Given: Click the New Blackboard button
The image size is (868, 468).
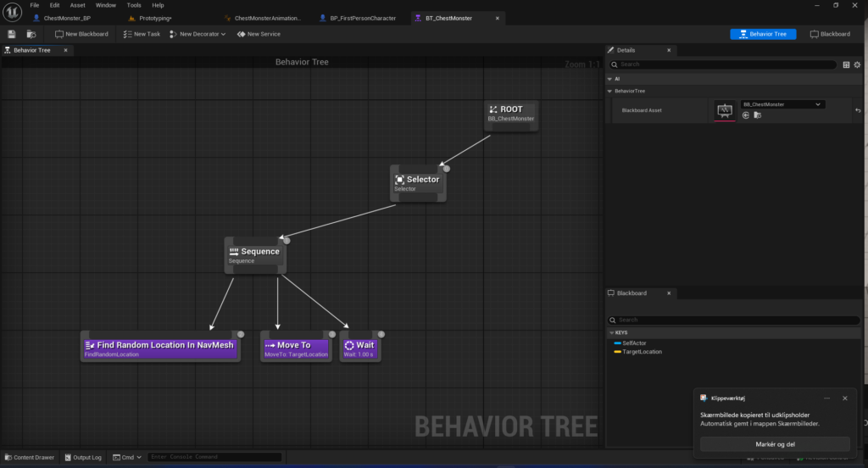Looking at the screenshot, I should tap(81, 34).
